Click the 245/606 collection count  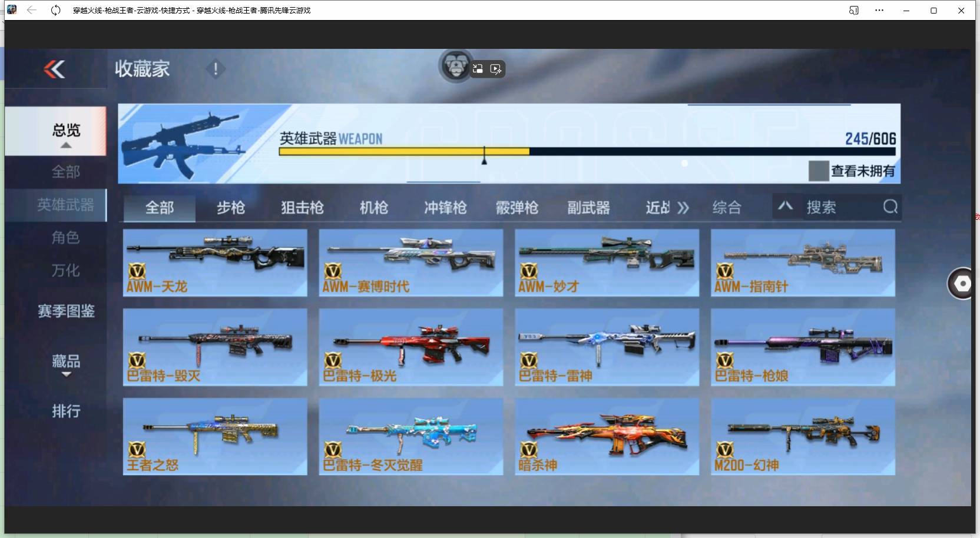click(870, 139)
